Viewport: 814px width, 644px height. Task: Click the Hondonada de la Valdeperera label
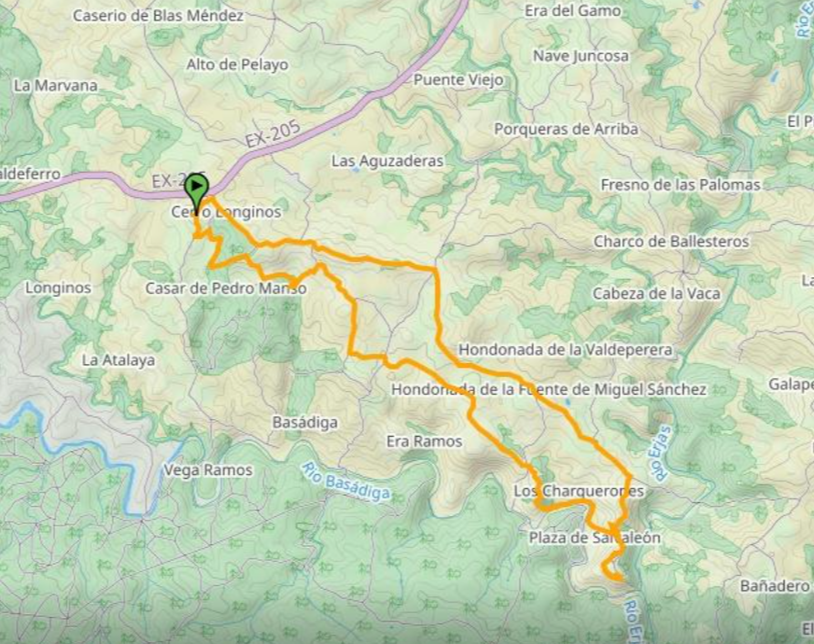tap(566, 350)
